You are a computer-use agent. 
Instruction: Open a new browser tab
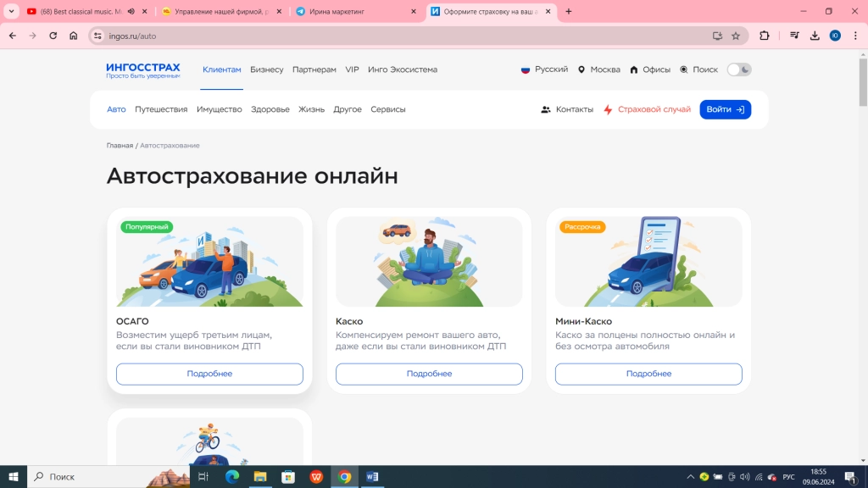coord(569,11)
